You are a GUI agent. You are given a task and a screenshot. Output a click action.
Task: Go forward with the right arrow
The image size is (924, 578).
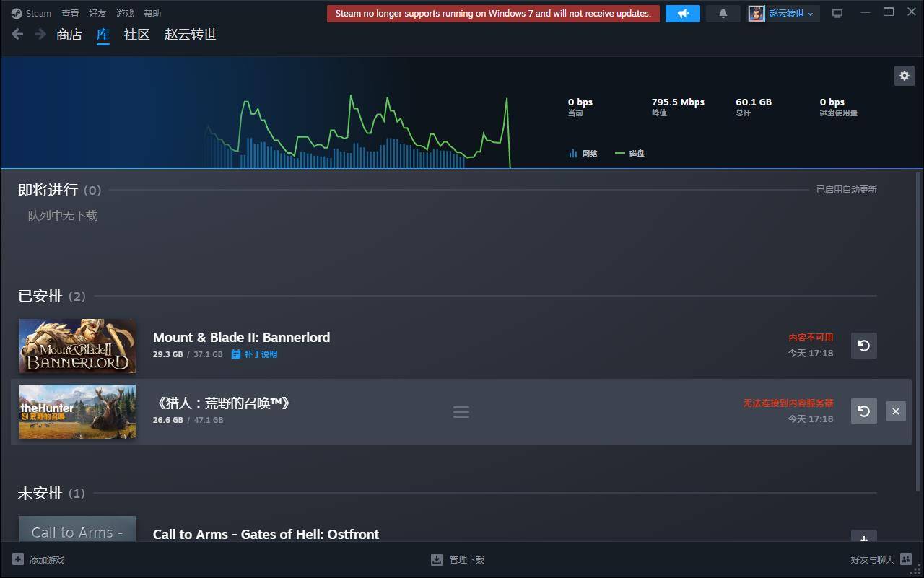click(x=40, y=34)
